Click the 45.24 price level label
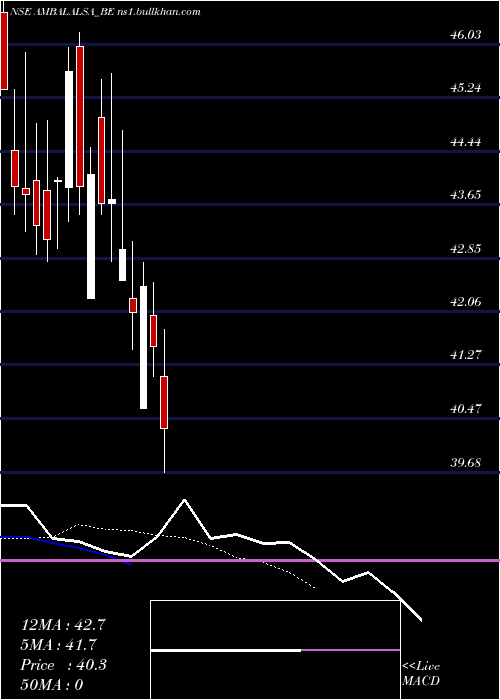 coord(466,88)
